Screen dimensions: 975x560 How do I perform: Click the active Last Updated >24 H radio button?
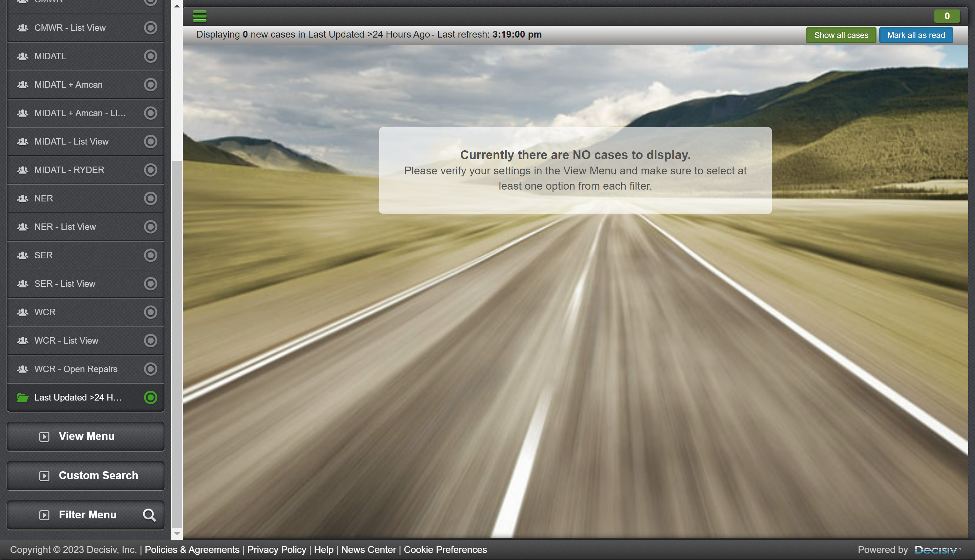150,398
